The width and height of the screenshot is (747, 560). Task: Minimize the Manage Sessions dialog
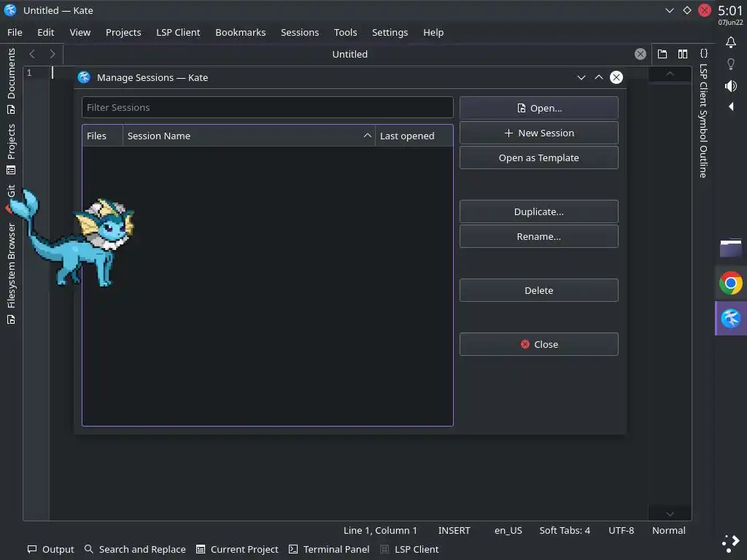(581, 77)
